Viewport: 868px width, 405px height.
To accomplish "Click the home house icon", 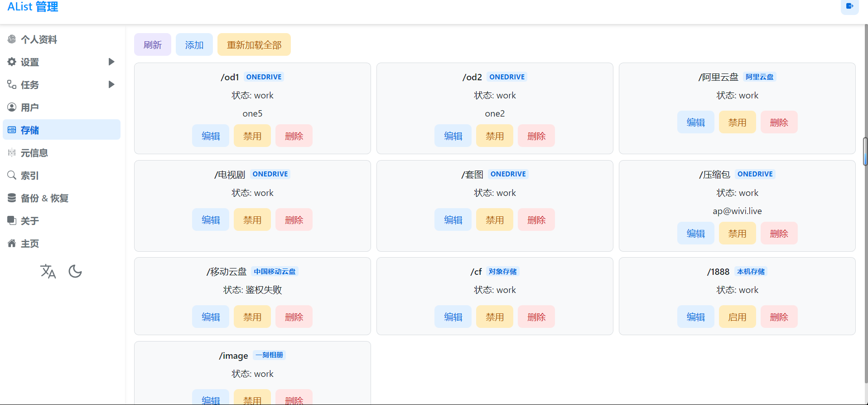I will pos(12,243).
